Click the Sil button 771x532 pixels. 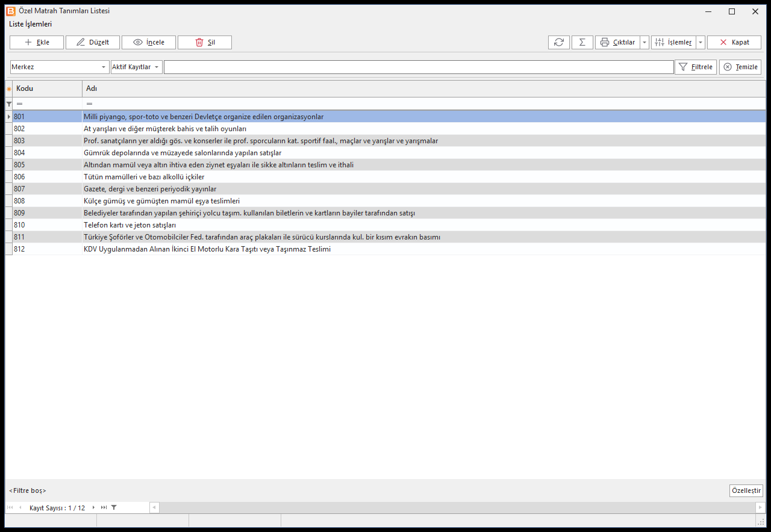click(205, 42)
